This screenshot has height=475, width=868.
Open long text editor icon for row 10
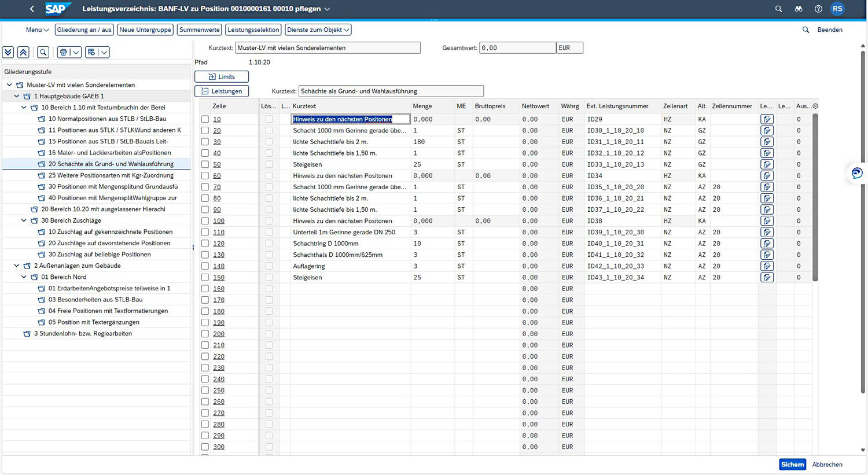point(767,119)
